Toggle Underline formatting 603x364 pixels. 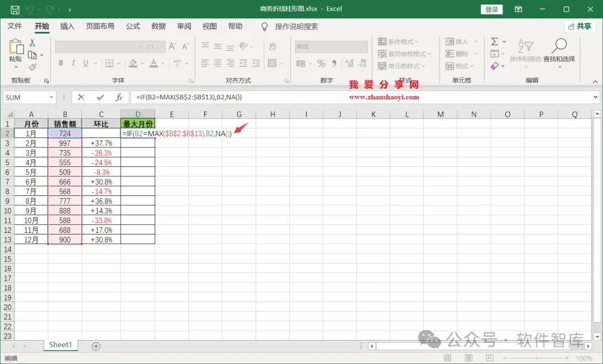coord(85,63)
